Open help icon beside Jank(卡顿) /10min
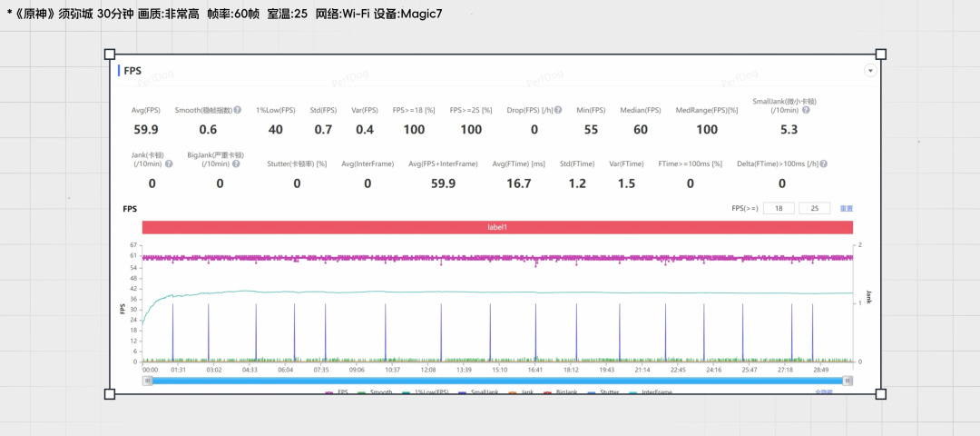This screenshot has width=980, height=436. (169, 163)
